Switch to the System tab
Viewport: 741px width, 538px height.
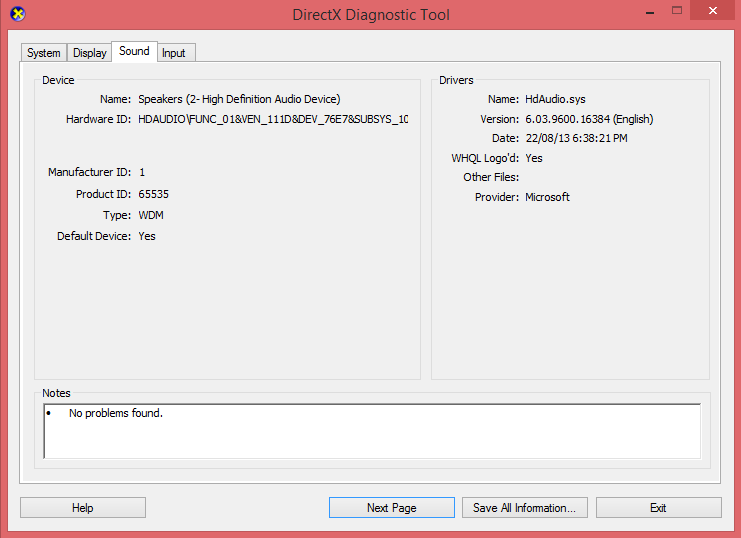point(44,53)
